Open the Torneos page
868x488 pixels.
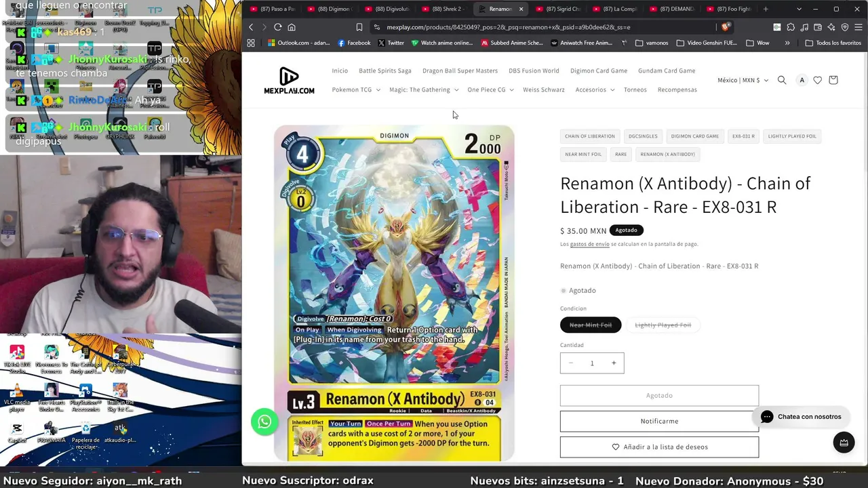click(635, 89)
